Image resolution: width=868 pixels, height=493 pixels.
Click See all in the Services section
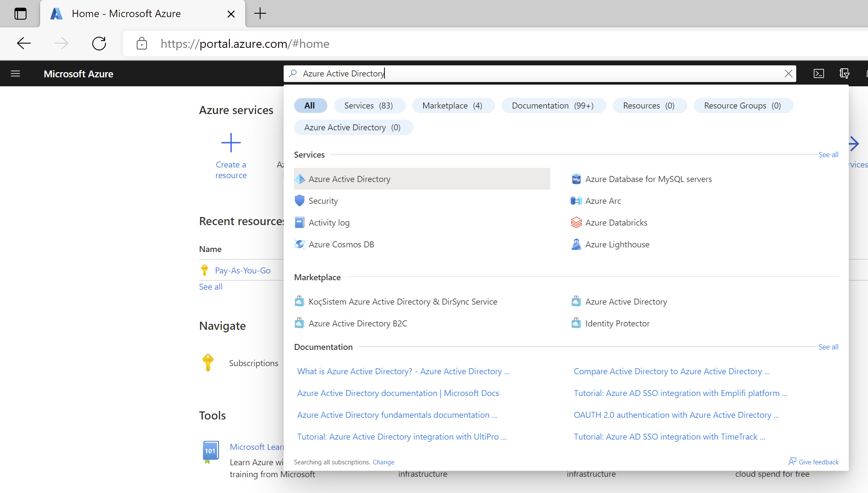pos(828,155)
